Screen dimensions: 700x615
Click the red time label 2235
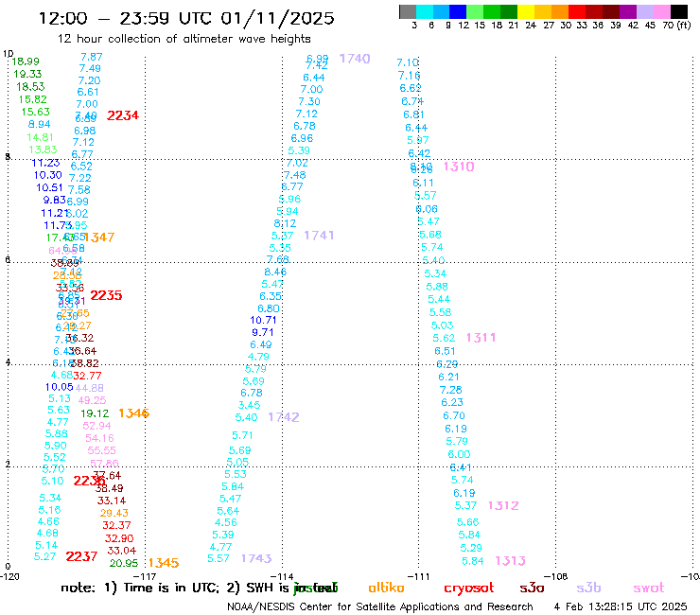click(x=106, y=295)
